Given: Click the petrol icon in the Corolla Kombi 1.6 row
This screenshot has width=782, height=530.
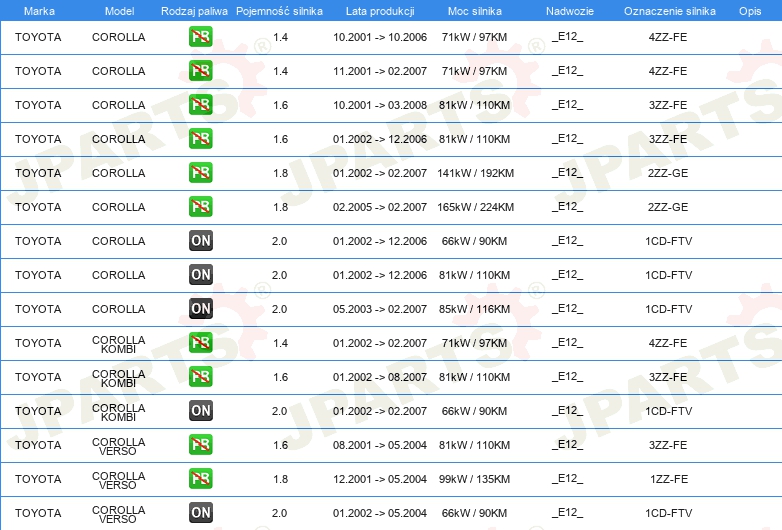Looking at the screenshot, I should click(200, 376).
